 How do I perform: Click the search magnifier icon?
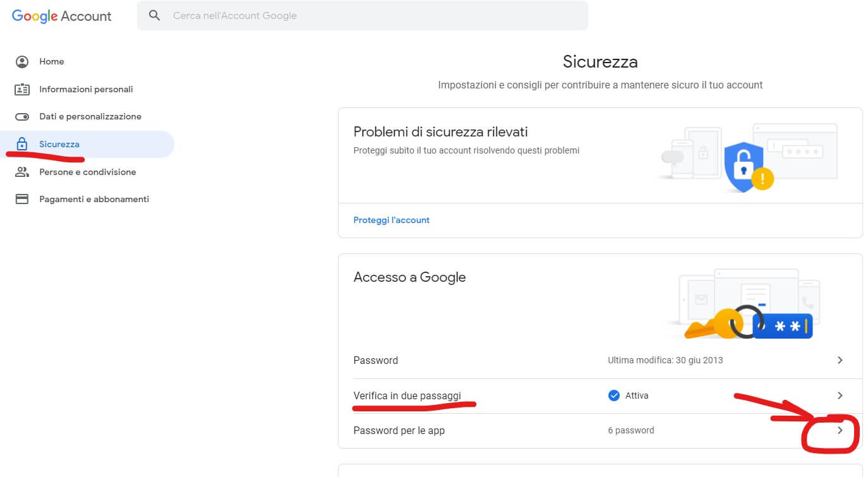point(154,16)
